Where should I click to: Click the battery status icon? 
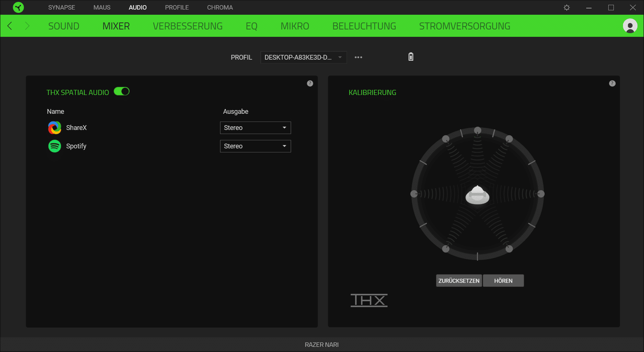click(x=411, y=57)
